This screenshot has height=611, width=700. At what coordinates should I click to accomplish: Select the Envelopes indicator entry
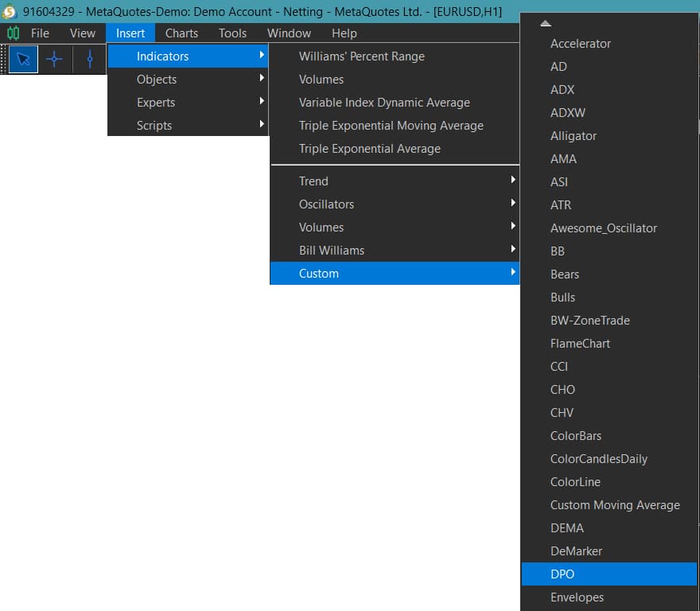click(x=577, y=597)
